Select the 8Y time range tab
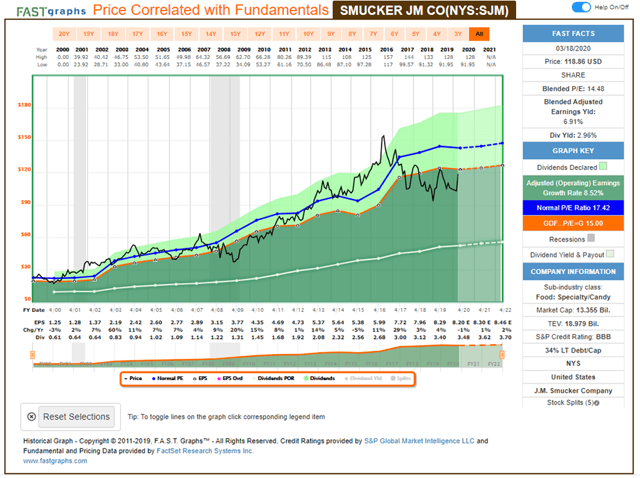The image size is (640, 478). [x=353, y=34]
